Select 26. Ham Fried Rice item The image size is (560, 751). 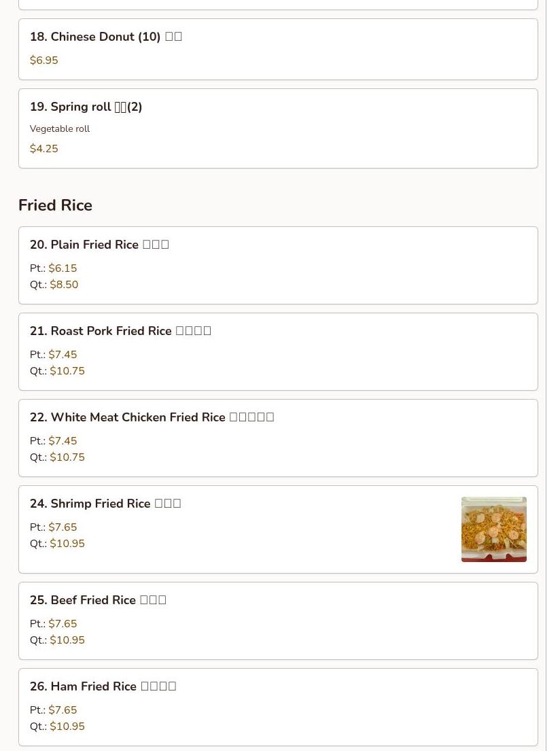click(103, 686)
